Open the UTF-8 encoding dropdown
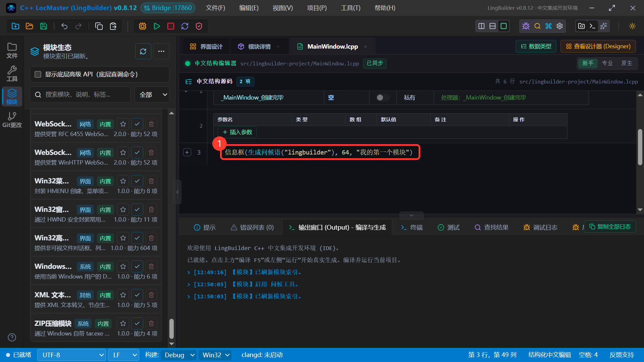Viewport: 644px width, 362px height. [x=72, y=355]
